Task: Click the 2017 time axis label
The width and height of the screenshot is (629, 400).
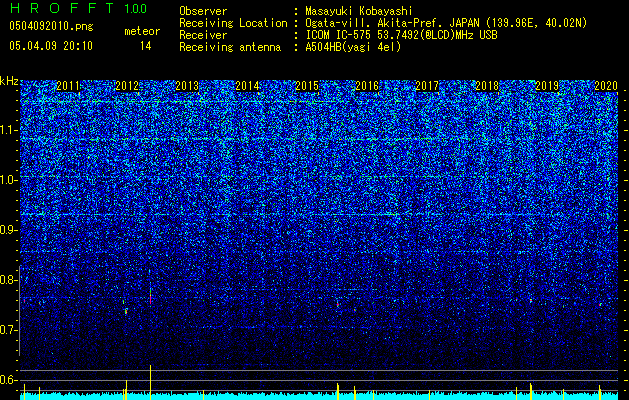Action: pyautogui.click(x=427, y=86)
